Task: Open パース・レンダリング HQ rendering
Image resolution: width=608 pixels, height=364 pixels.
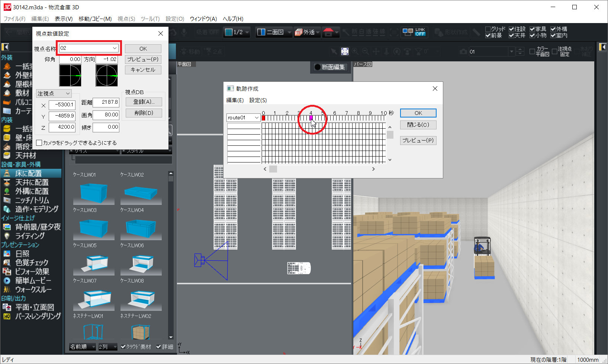Action: 7,316
